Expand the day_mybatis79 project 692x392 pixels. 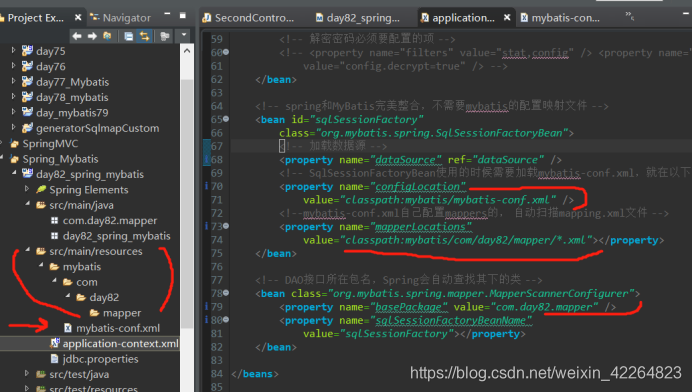(x=13, y=112)
